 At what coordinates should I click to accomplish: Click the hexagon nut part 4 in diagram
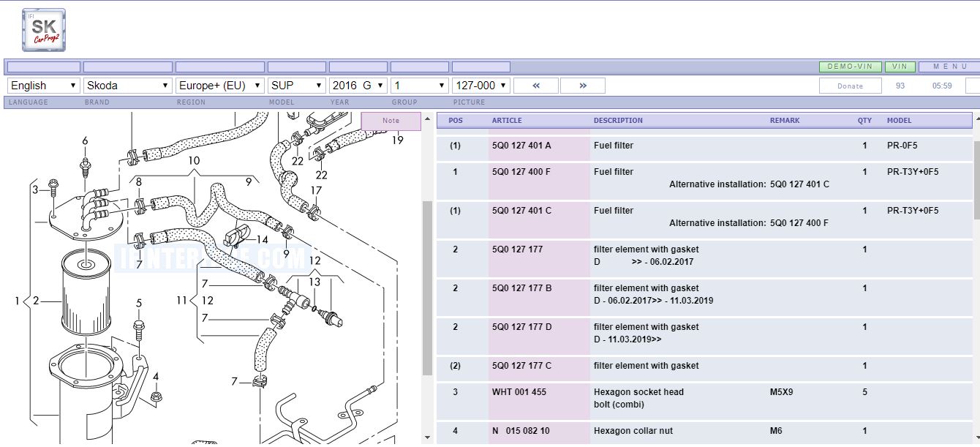tap(156, 397)
